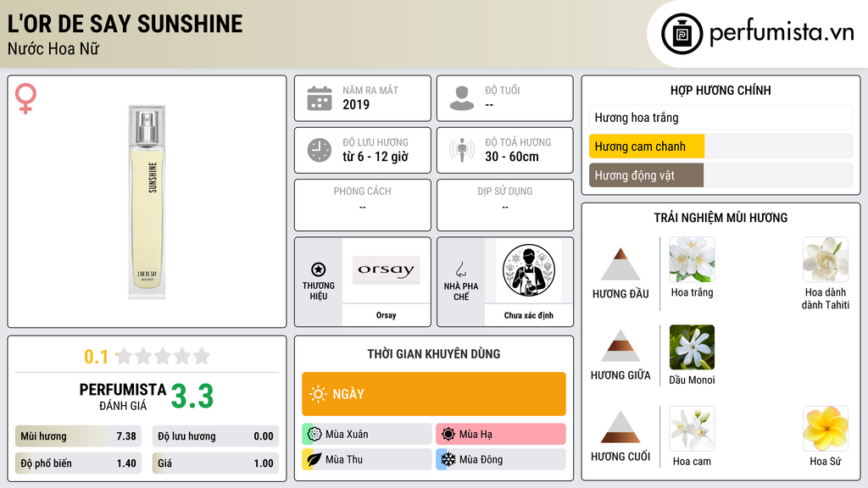Click the Độ lưu hương 0.00 score bar
This screenshot has width=868, height=488.
point(215,436)
